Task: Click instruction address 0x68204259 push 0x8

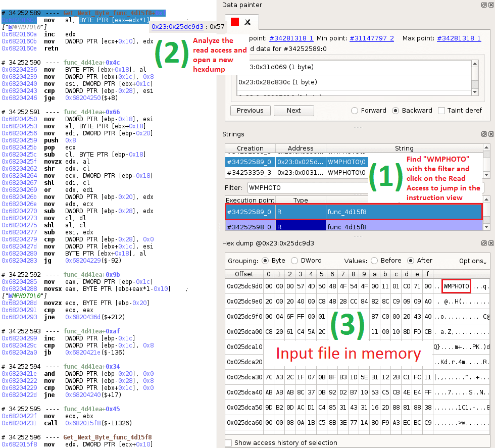Action: pos(19,140)
